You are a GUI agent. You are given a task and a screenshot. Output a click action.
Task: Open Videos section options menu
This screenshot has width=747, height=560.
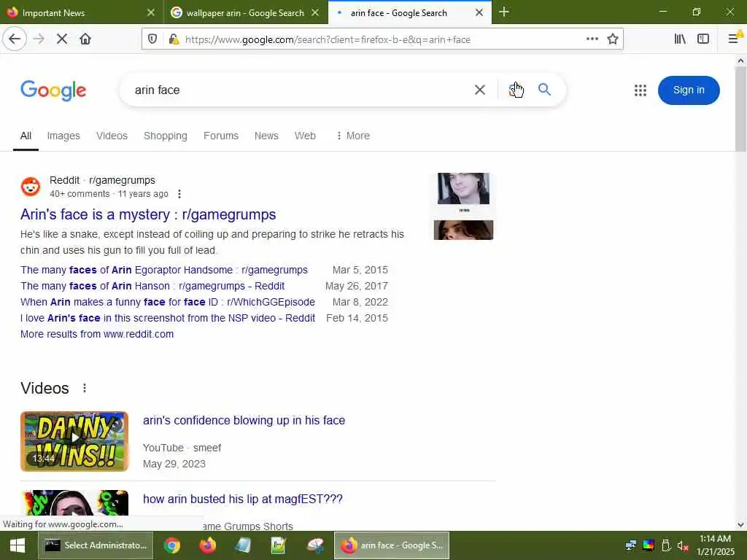click(85, 388)
